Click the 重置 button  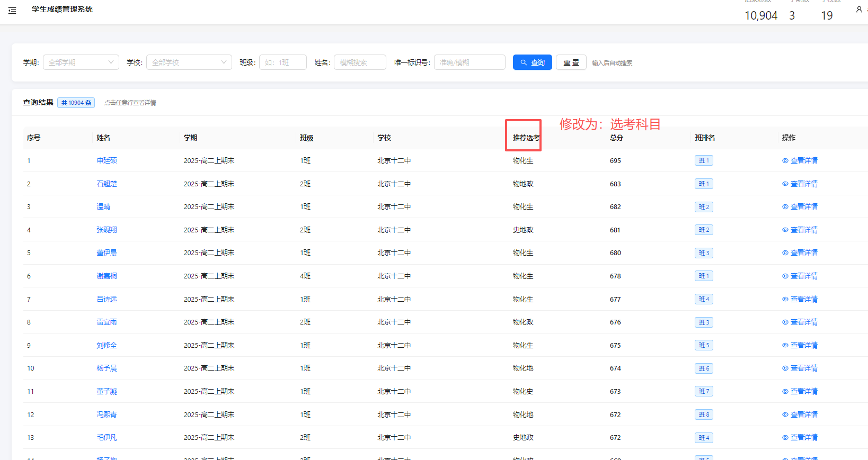pyautogui.click(x=571, y=62)
